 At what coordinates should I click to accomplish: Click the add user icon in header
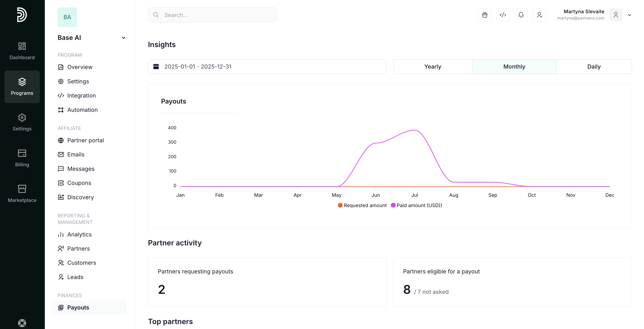point(539,15)
